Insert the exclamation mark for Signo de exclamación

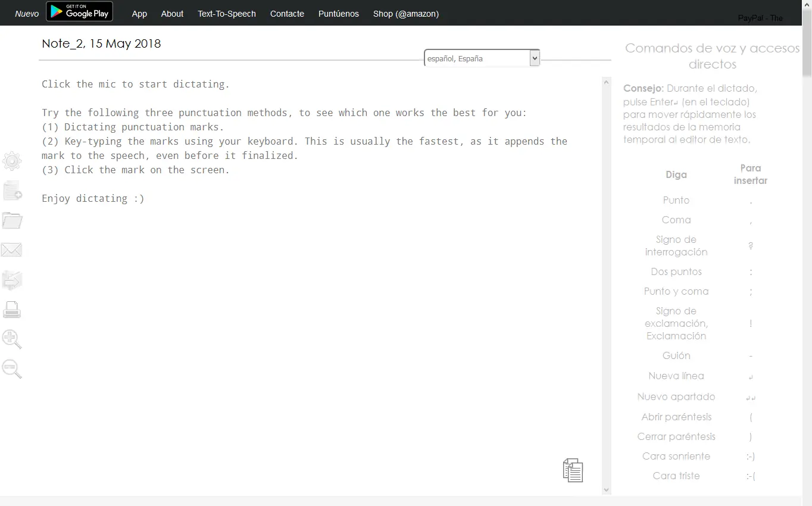pos(751,323)
